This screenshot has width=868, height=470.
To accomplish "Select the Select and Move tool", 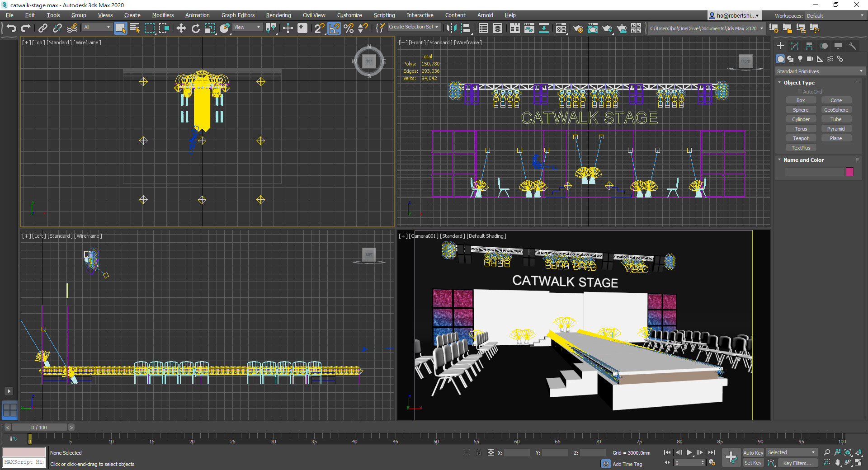I will tap(181, 28).
